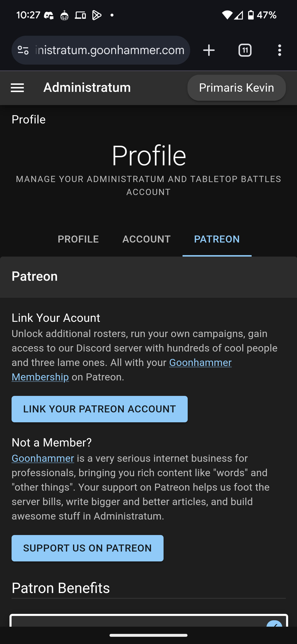Tap the home gesture bar at bottom
The height and width of the screenshot is (644, 297).
[148, 635]
